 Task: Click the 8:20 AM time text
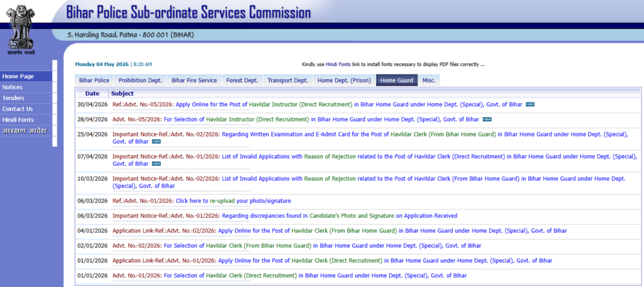(x=143, y=65)
